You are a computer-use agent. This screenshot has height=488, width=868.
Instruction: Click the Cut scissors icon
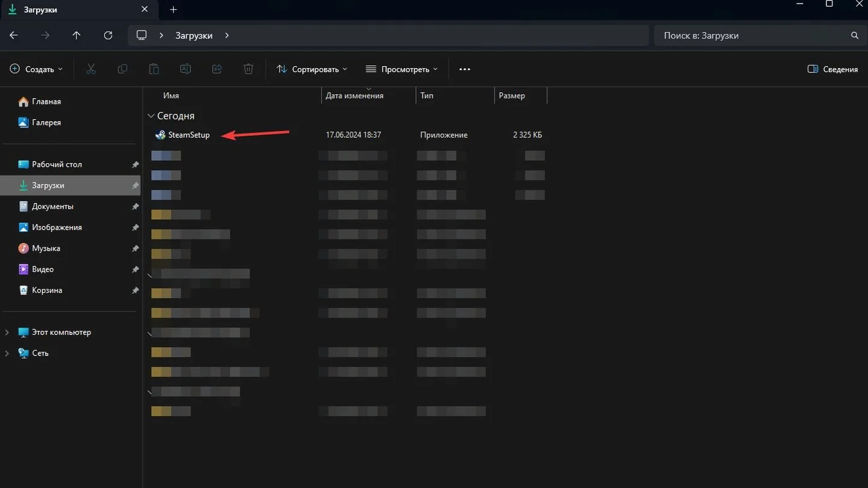coord(91,69)
